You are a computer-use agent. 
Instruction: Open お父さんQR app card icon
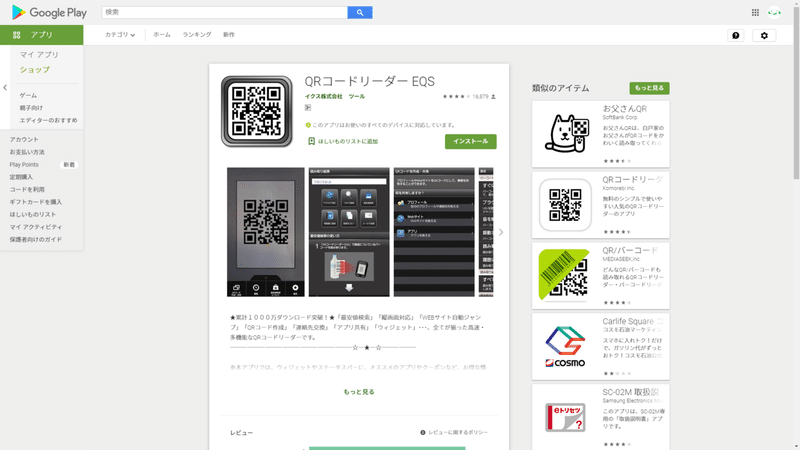click(x=565, y=134)
